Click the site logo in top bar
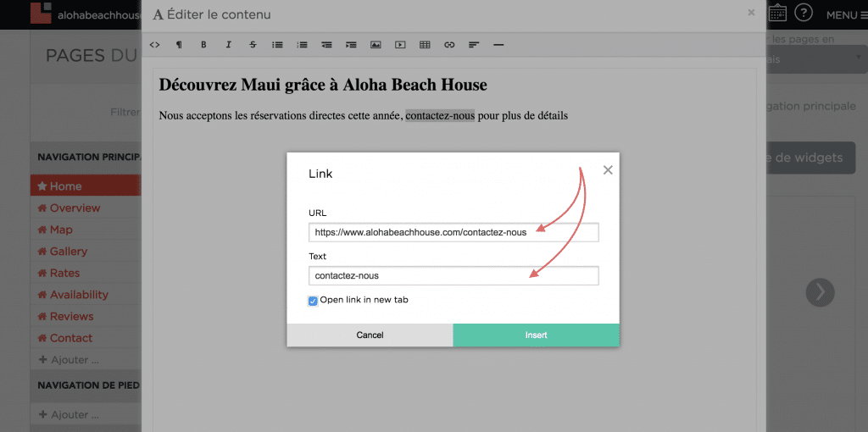The image size is (868, 432). 42,14
